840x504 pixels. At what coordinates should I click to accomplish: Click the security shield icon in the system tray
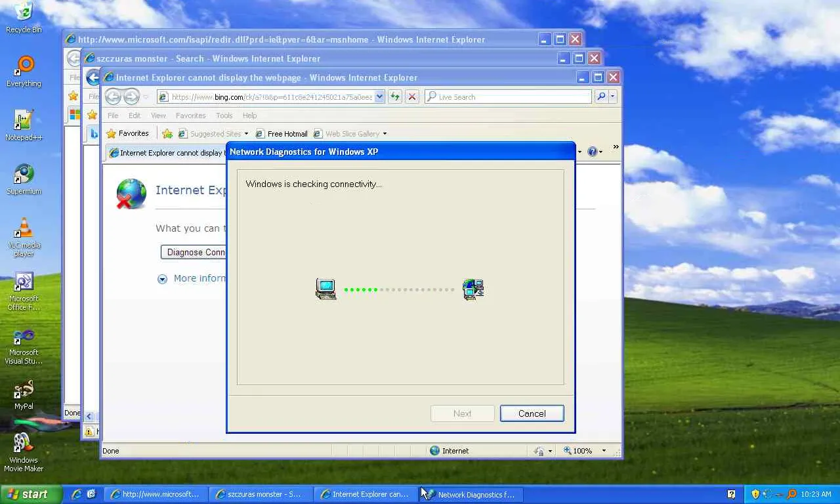[755, 494]
